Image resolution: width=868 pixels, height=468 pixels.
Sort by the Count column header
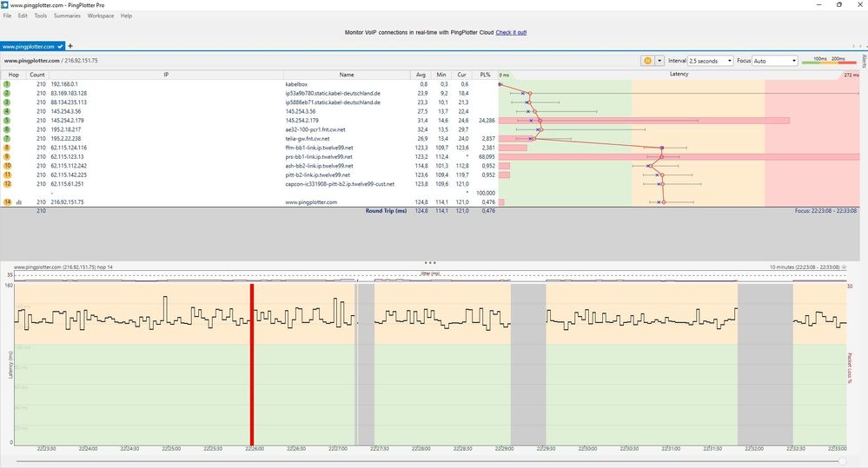coord(37,75)
